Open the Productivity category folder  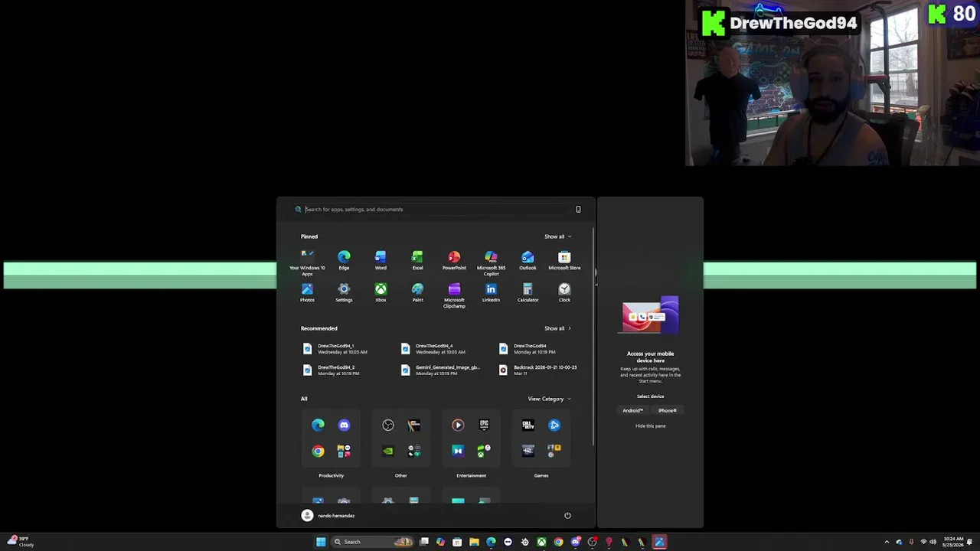click(331, 439)
